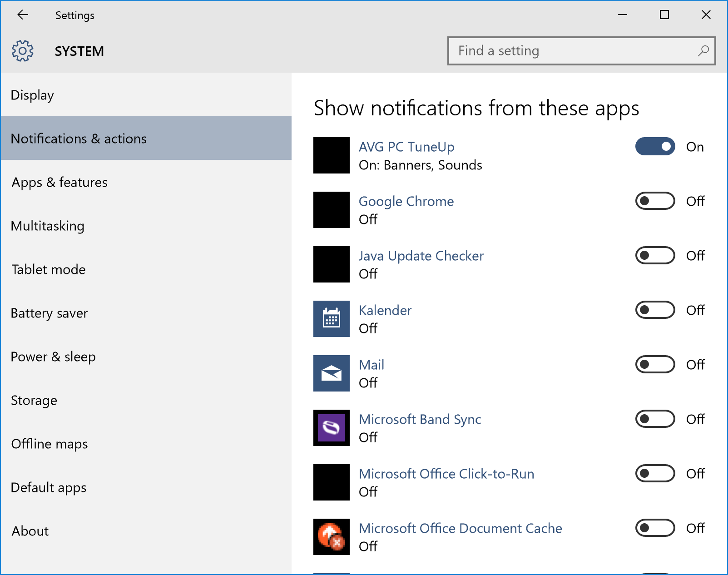Open Multitasking settings

[x=146, y=225]
